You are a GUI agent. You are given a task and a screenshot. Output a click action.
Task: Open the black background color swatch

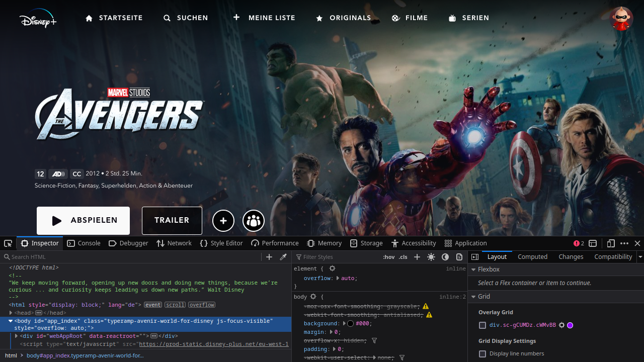point(351,324)
